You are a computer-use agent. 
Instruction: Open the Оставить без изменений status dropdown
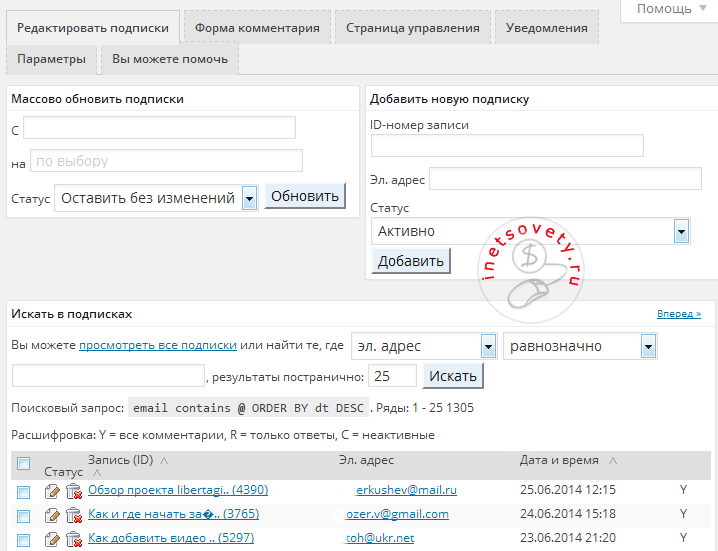pyautogui.click(x=156, y=198)
